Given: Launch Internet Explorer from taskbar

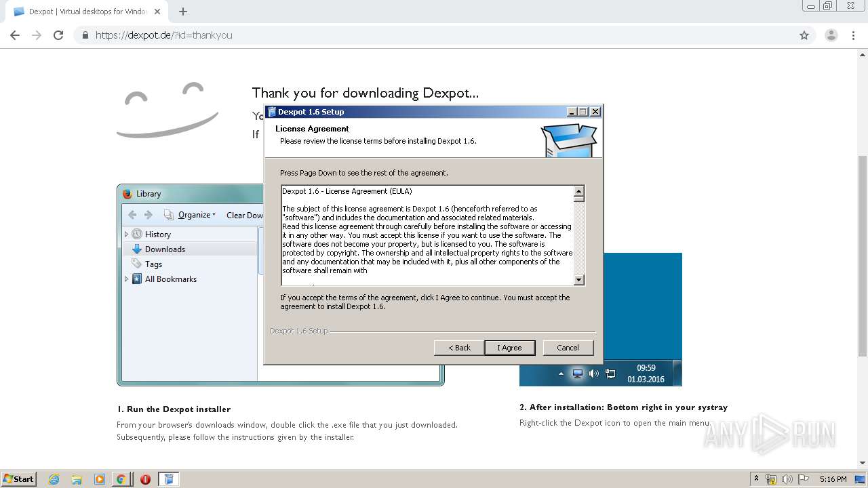Looking at the screenshot, I should (x=54, y=479).
